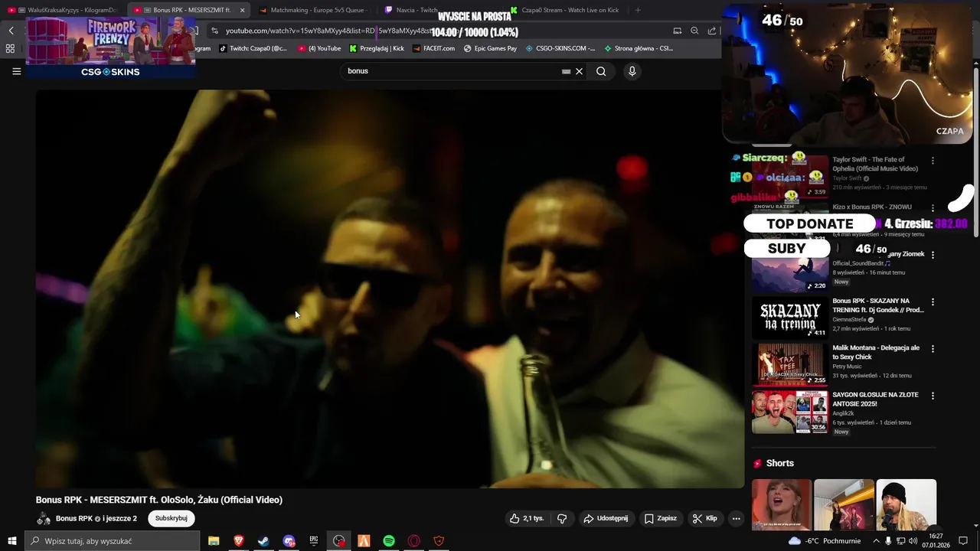The image size is (980, 551).
Task: Open the Strona główna - CSI bookmark
Action: coord(639,48)
